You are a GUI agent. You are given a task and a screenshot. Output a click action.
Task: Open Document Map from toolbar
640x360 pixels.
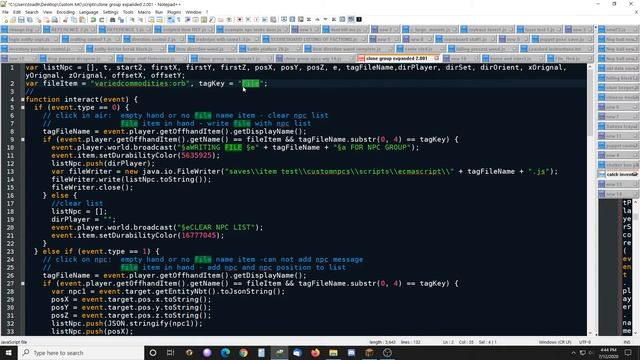(204, 20)
